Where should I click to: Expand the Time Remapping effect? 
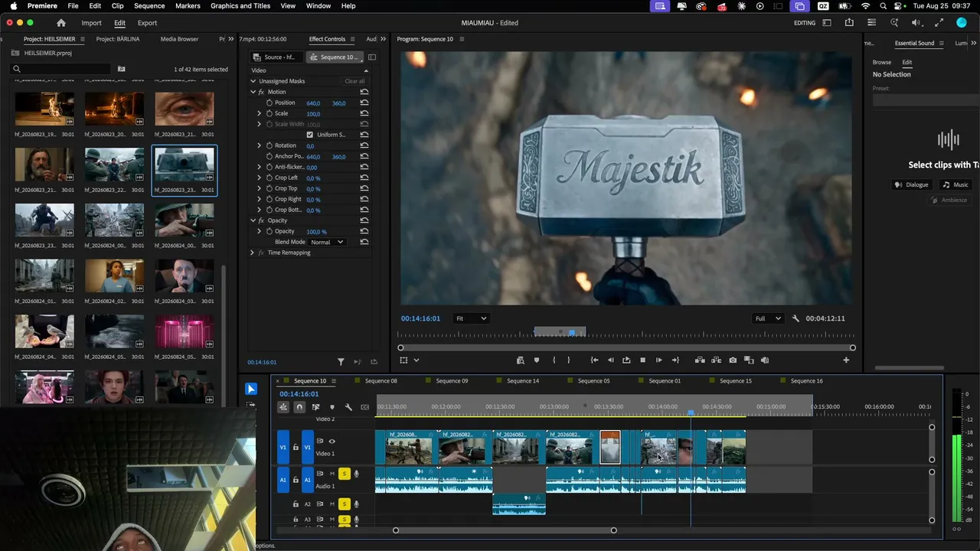tap(252, 253)
